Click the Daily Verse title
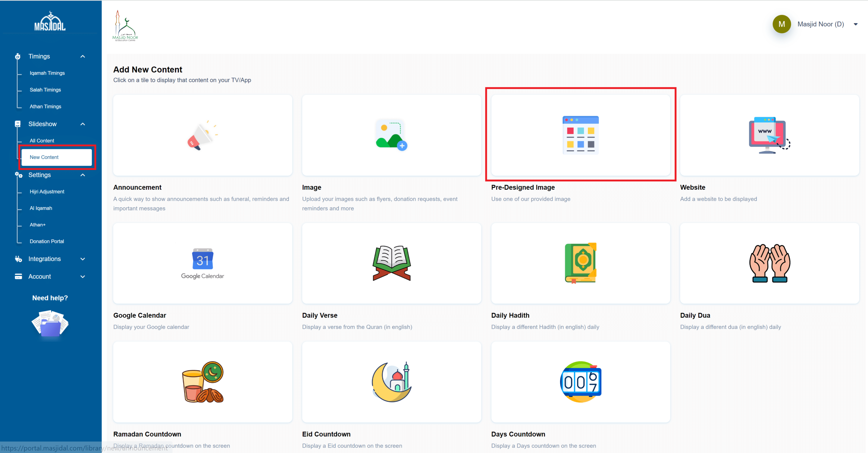 click(319, 315)
